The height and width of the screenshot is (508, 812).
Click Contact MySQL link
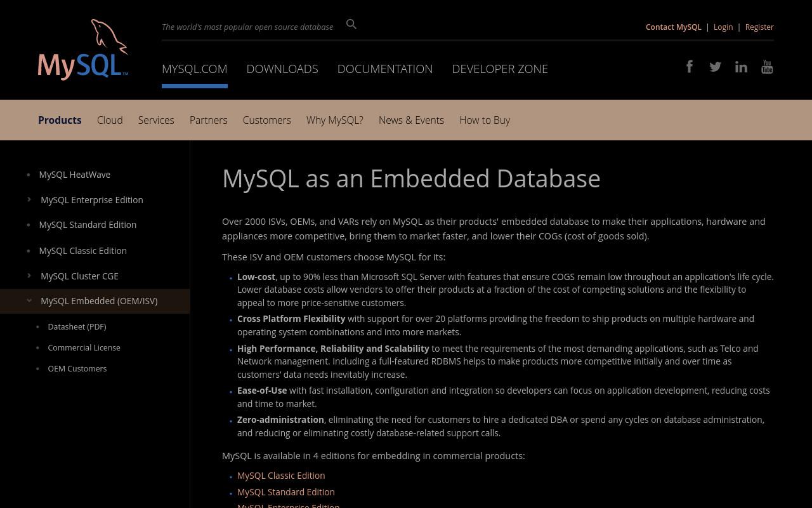[673, 27]
